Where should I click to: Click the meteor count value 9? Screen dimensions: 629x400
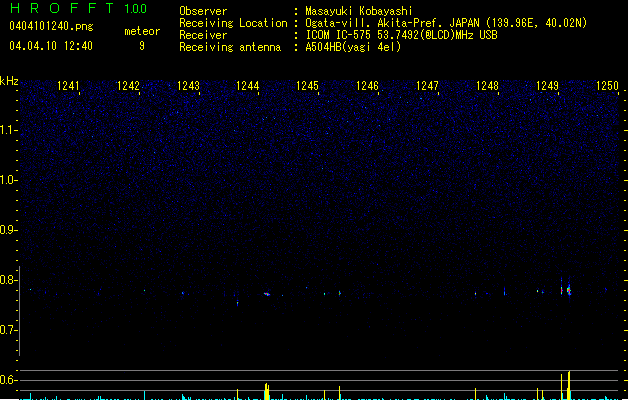pyautogui.click(x=142, y=46)
